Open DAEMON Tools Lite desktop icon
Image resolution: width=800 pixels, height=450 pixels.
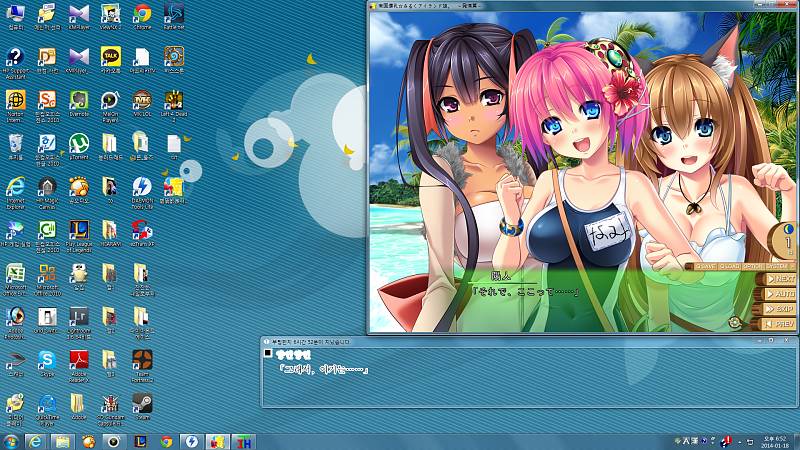142,187
